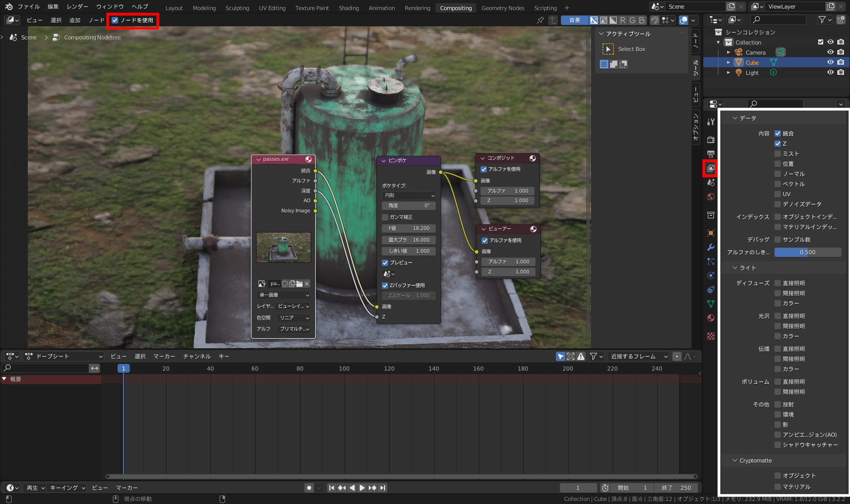This screenshot has width=850, height=504.
Task: Open the bokeh type 円形 dropdown
Action: tap(409, 195)
